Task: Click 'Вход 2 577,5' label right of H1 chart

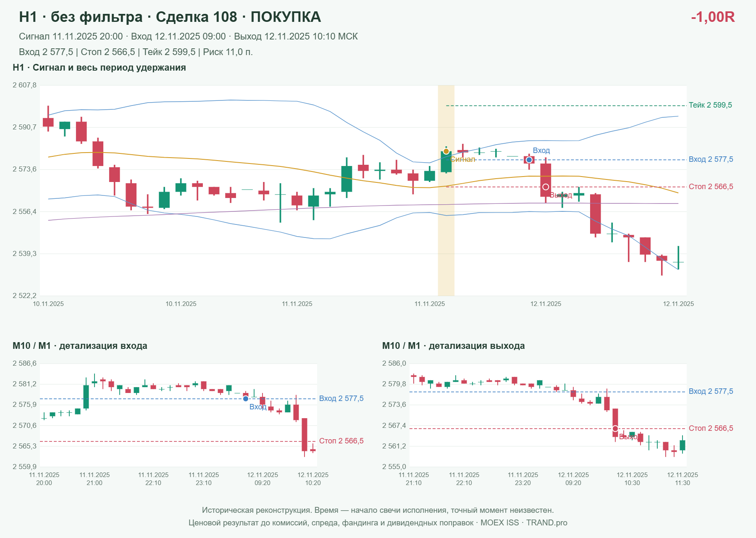Action: 711,159
